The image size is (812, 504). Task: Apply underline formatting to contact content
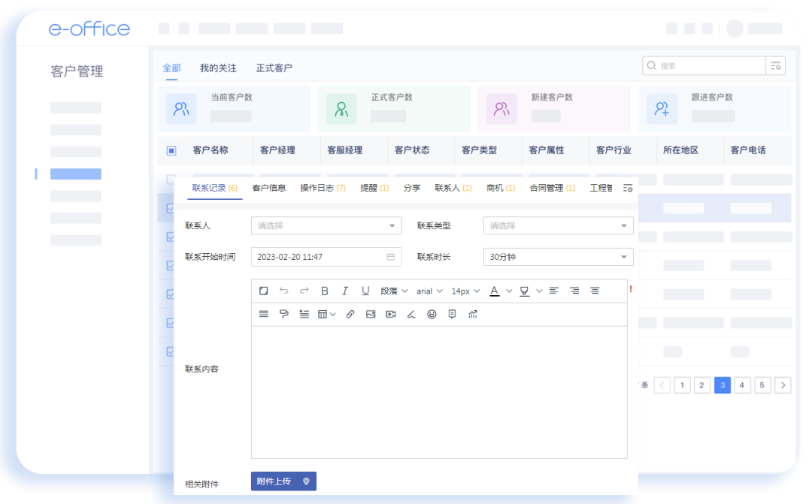[x=366, y=291]
